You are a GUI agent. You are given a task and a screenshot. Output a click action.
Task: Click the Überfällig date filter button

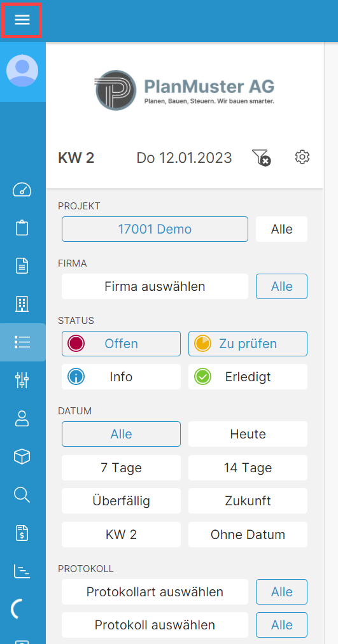coord(121,501)
